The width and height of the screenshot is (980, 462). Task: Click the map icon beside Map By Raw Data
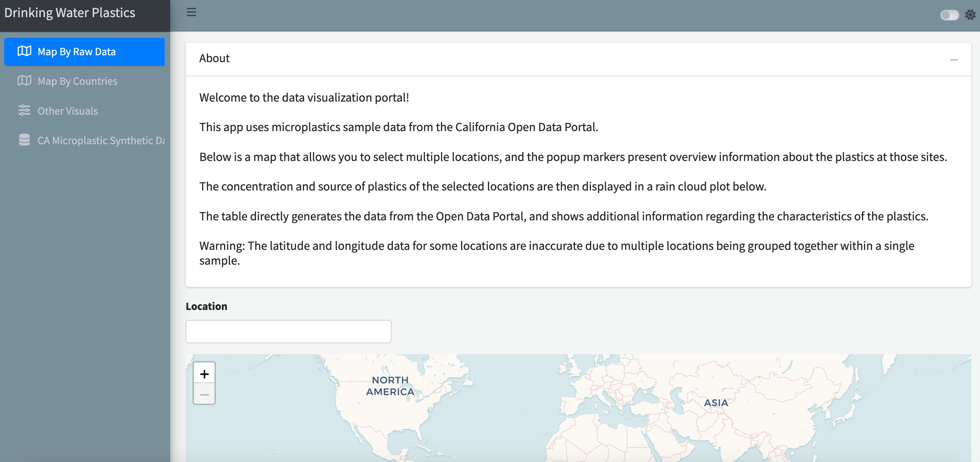24,51
